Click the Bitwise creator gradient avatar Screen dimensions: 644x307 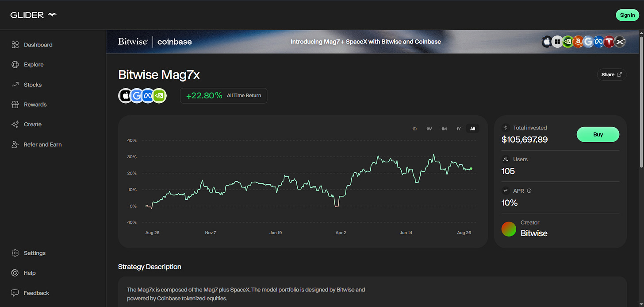509,229
